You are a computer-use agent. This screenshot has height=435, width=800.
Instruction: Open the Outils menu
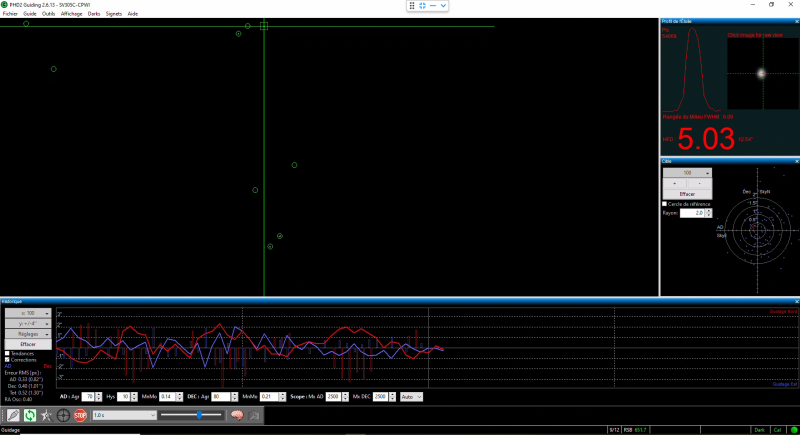(48, 14)
